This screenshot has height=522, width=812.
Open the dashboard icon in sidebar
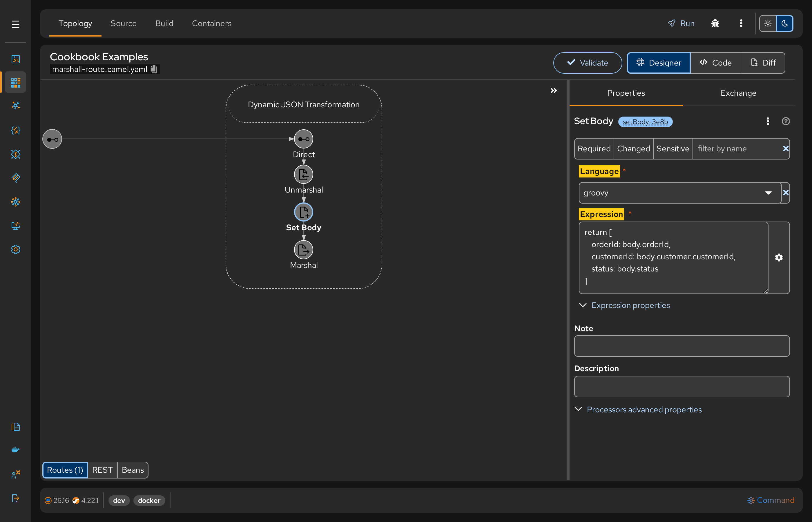click(16, 59)
